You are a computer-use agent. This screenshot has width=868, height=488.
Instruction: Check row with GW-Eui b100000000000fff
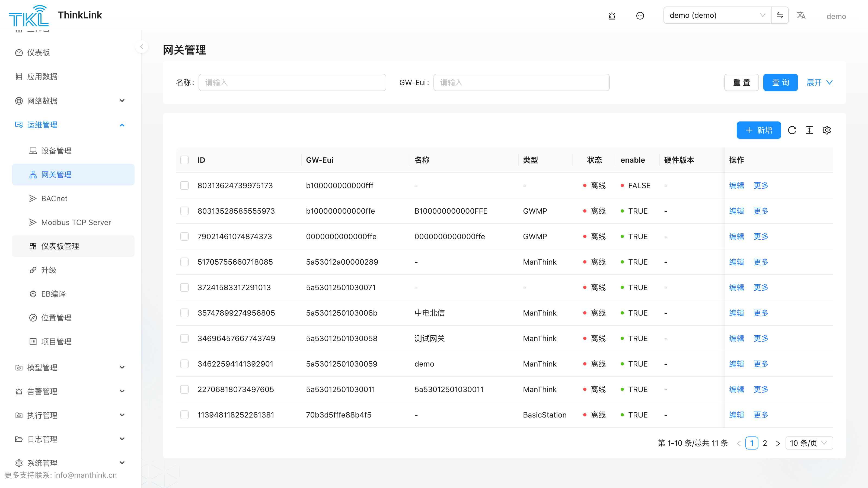(184, 185)
